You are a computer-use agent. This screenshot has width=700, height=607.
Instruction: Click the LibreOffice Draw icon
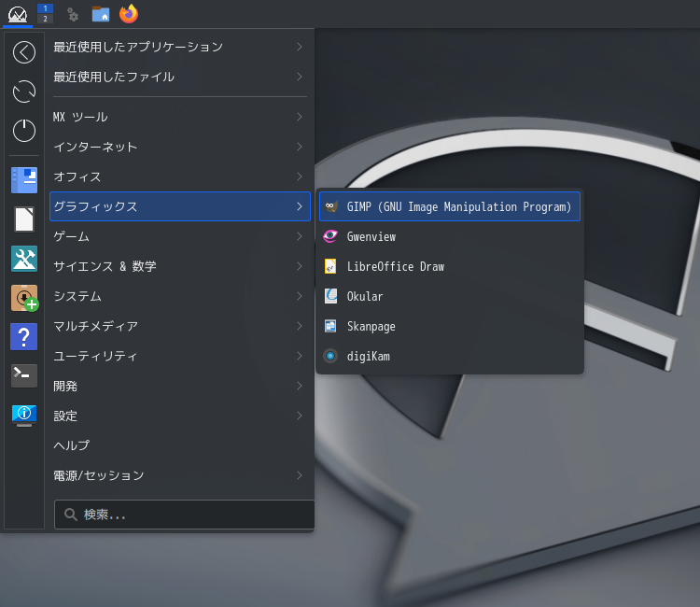tap(330, 266)
